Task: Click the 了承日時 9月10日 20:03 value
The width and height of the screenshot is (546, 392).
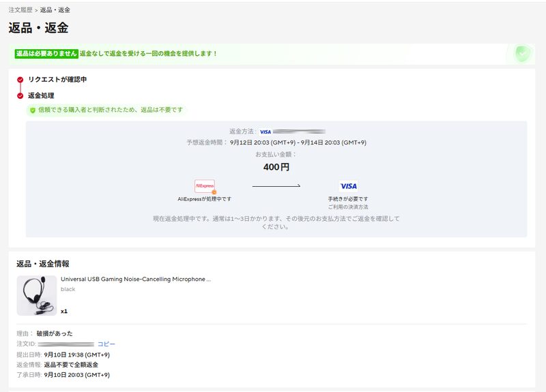Action: point(76,375)
